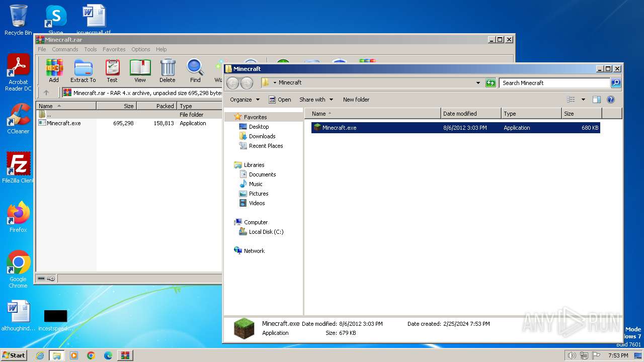Click the volume speaker icon in tray
Viewport: 644px width, 362px height.
click(x=572, y=355)
